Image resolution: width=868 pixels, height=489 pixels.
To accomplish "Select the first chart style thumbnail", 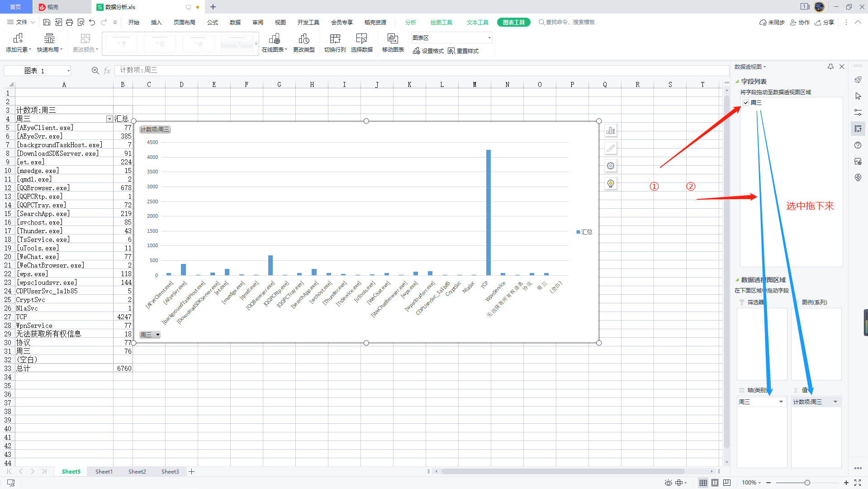I will [122, 44].
